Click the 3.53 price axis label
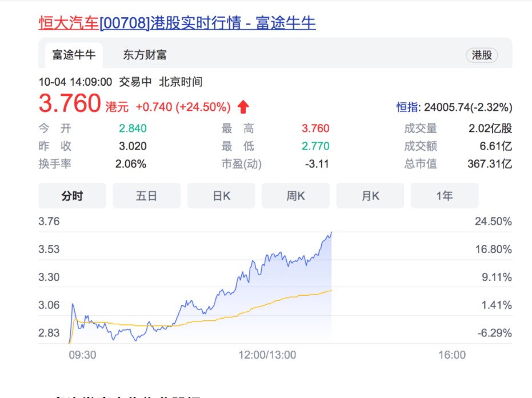532x398 pixels. click(x=49, y=249)
